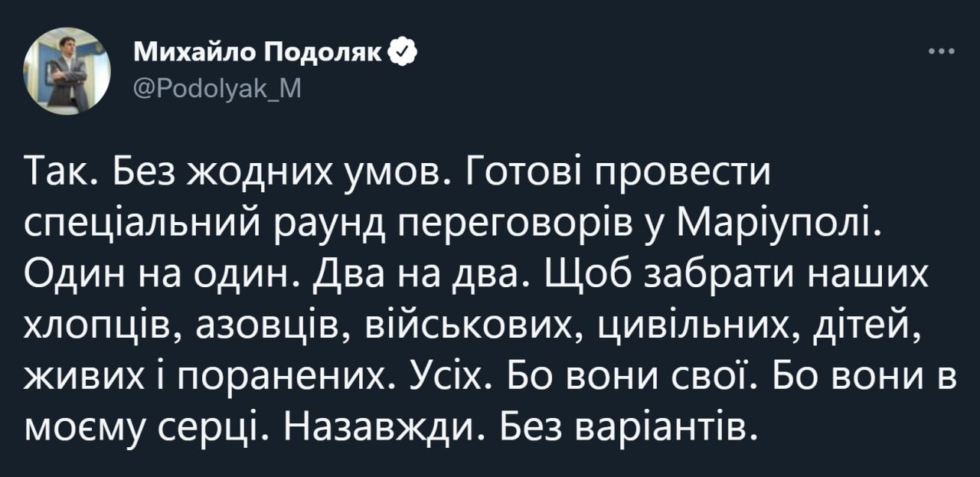980x477 pixels.
Task: Click the blue verified badge icon
Action: point(403,52)
